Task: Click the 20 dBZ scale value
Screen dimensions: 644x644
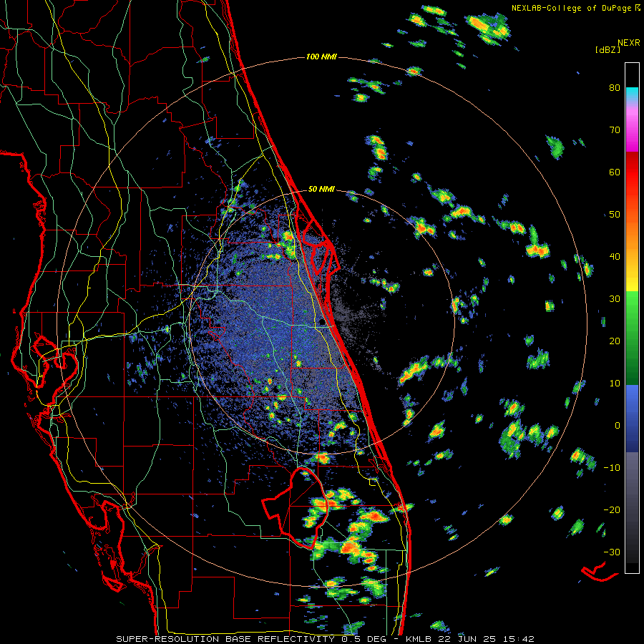Action: coord(615,341)
